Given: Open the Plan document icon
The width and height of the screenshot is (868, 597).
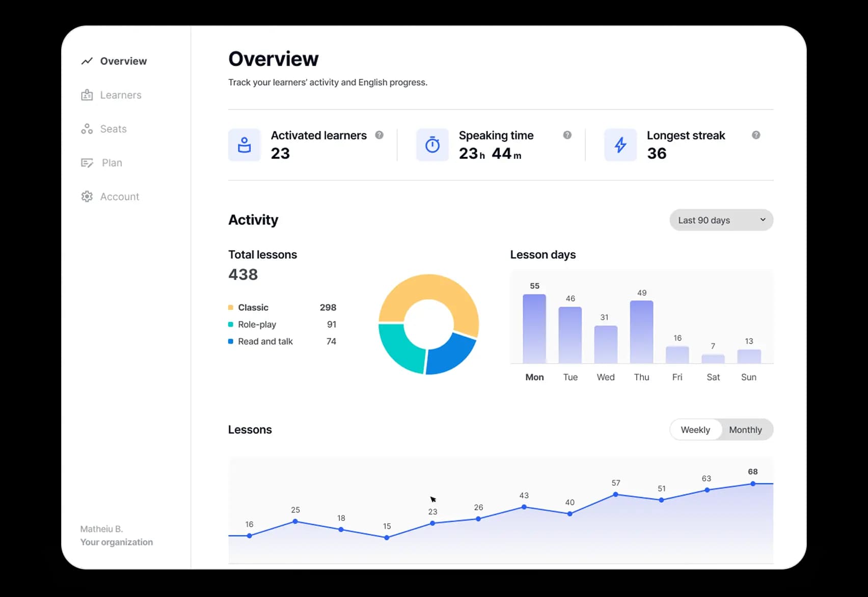Looking at the screenshot, I should point(87,162).
